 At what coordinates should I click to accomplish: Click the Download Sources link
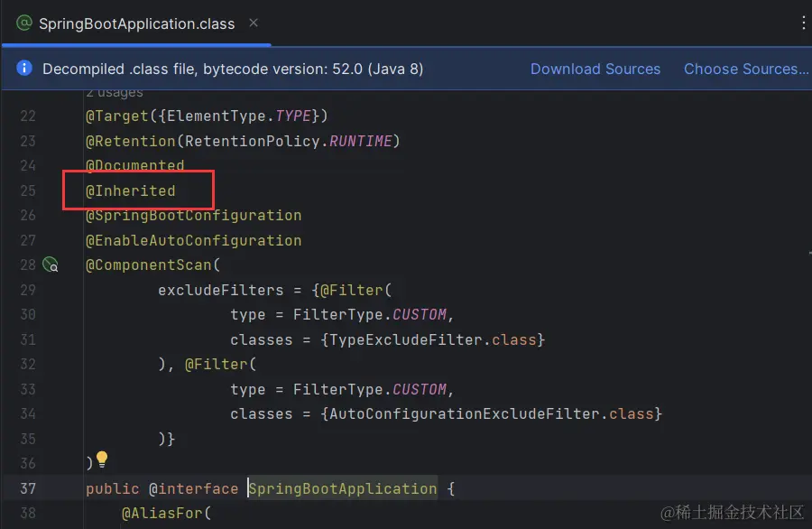595,69
